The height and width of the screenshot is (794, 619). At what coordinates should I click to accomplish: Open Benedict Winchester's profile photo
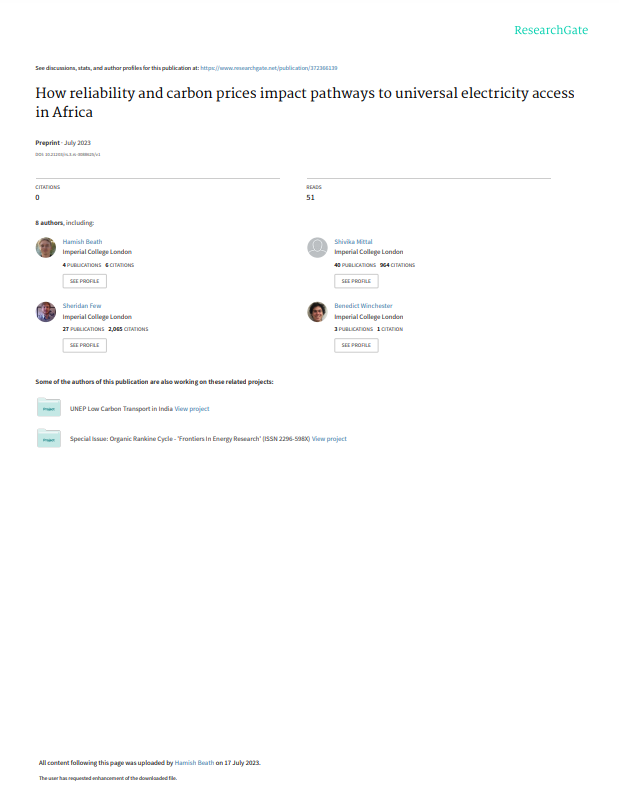pos(318,312)
